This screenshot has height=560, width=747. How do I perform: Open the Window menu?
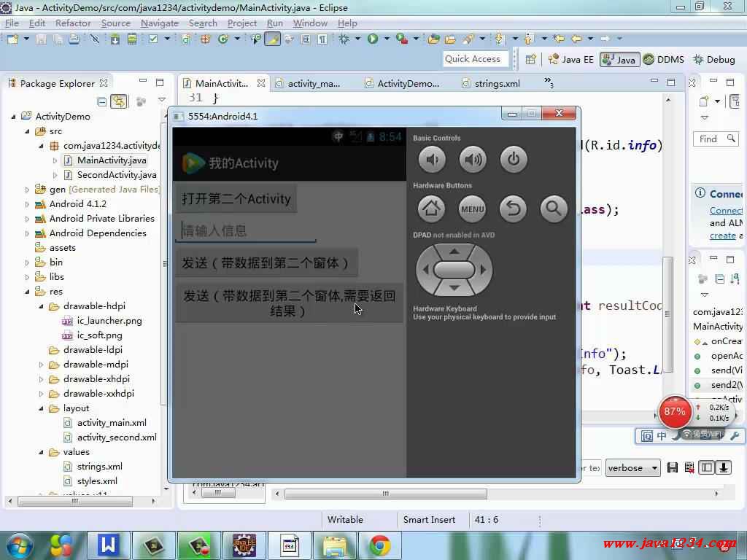(x=310, y=23)
